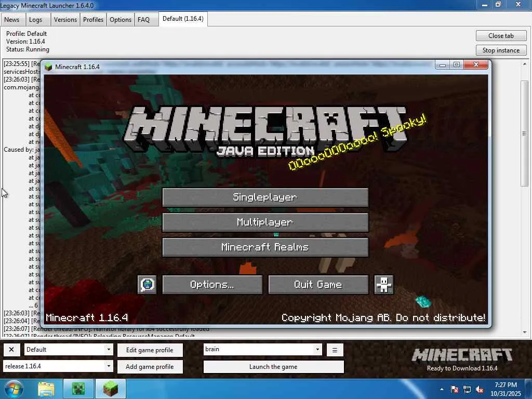Open Minecraft Realms
Image resolution: width=532 pixels, height=399 pixels.
pyautogui.click(x=265, y=247)
